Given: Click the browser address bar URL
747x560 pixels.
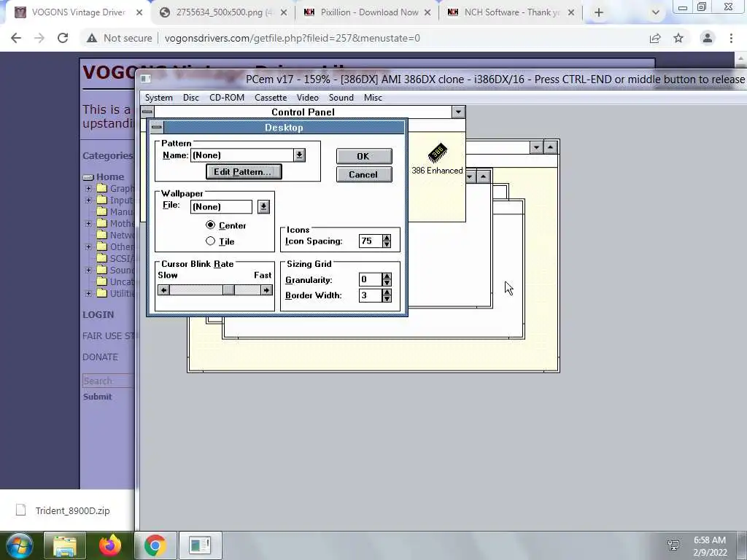Looking at the screenshot, I should [293, 38].
